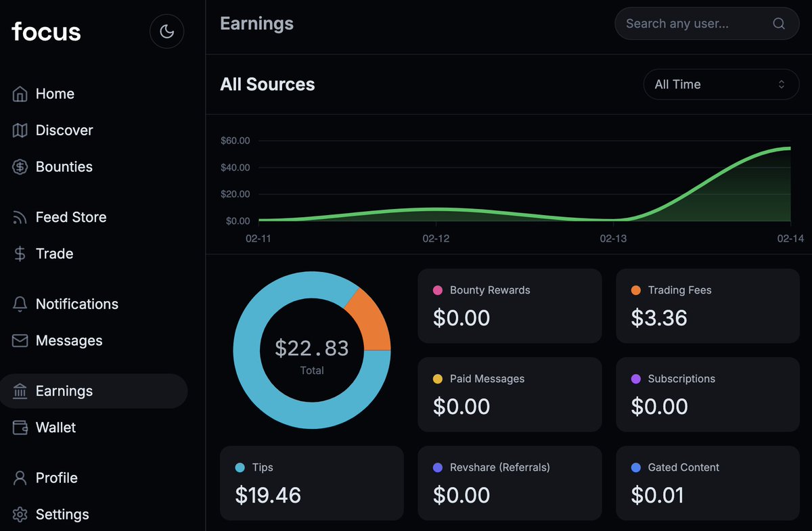
Task: Go to the Discover menu label
Action: pyautogui.click(x=64, y=131)
